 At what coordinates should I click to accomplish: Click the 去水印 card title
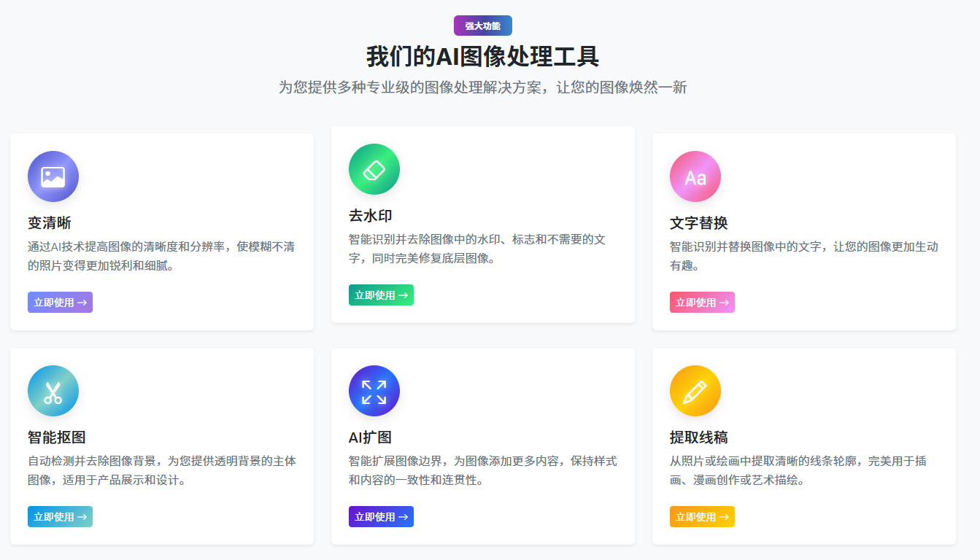tap(371, 216)
